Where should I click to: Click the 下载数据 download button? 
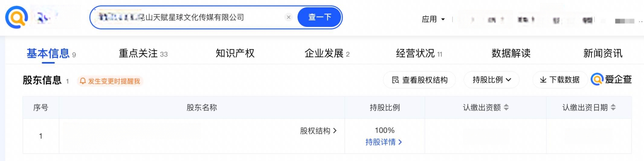pyautogui.click(x=560, y=80)
